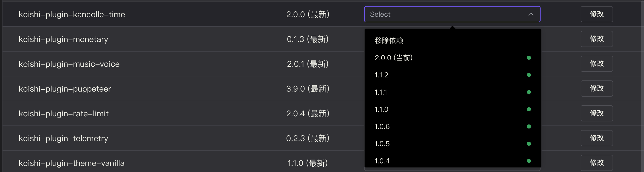Click 修改 button for koishi-plugin-telemetry

point(597,138)
